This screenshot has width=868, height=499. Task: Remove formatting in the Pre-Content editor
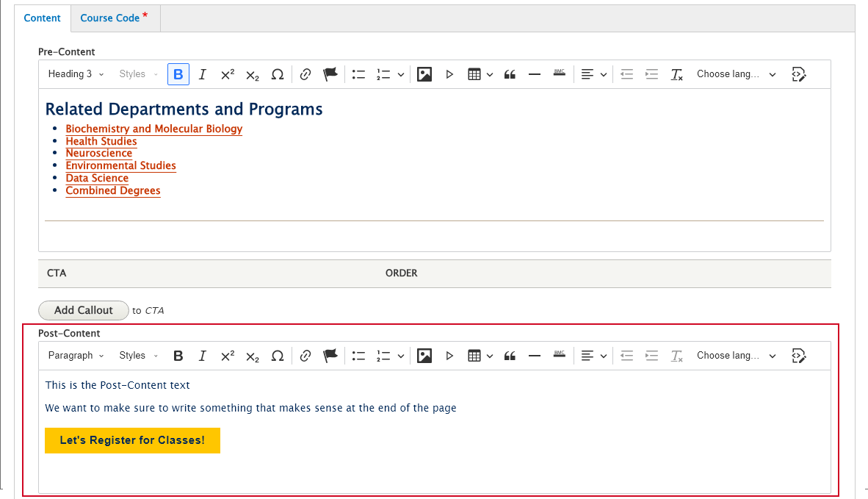tap(676, 73)
